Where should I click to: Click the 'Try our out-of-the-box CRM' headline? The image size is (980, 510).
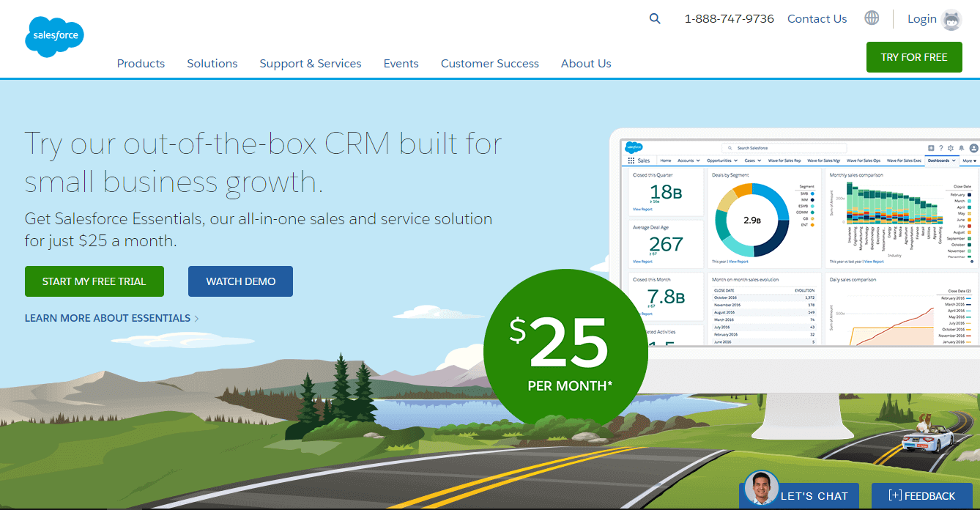pyautogui.click(x=264, y=162)
